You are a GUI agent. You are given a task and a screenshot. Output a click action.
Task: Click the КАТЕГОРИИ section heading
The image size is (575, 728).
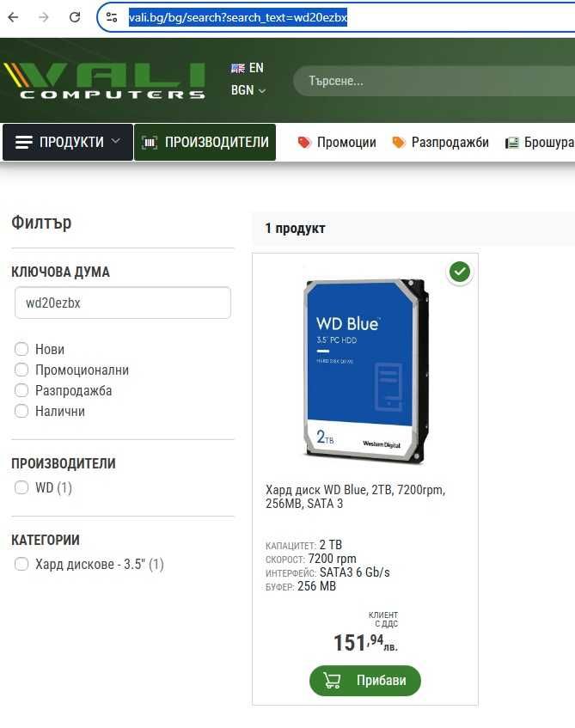click(45, 540)
